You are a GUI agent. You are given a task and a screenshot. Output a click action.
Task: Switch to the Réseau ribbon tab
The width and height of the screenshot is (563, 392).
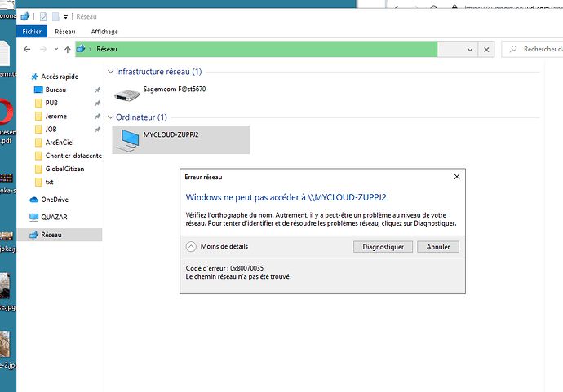point(65,32)
